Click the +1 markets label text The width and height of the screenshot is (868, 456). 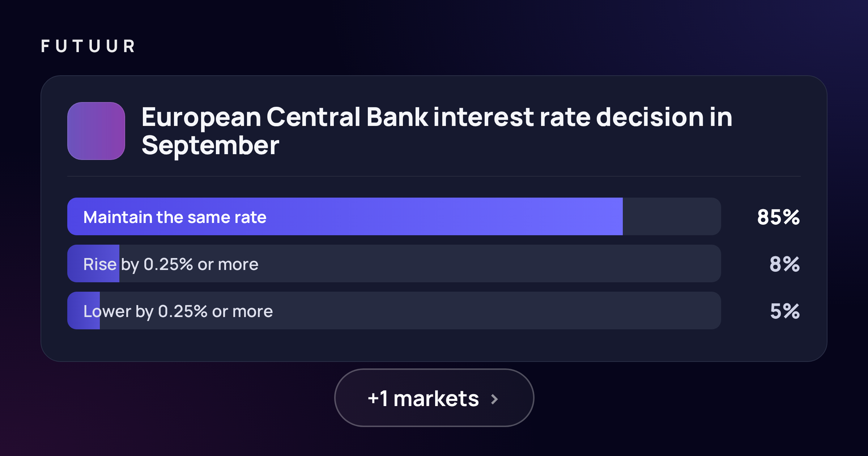pos(423,399)
